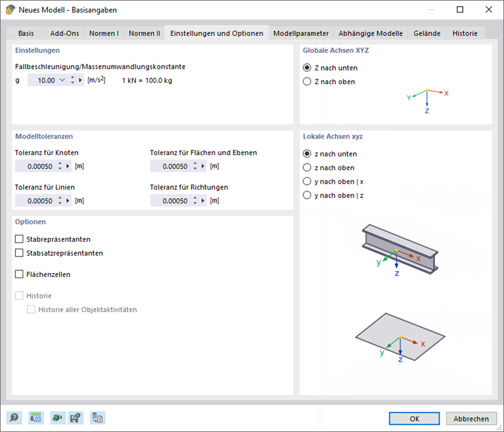Expand arrow menu for Toleranz für Linien
Image resolution: width=504 pixels, height=432 pixels.
(68, 200)
